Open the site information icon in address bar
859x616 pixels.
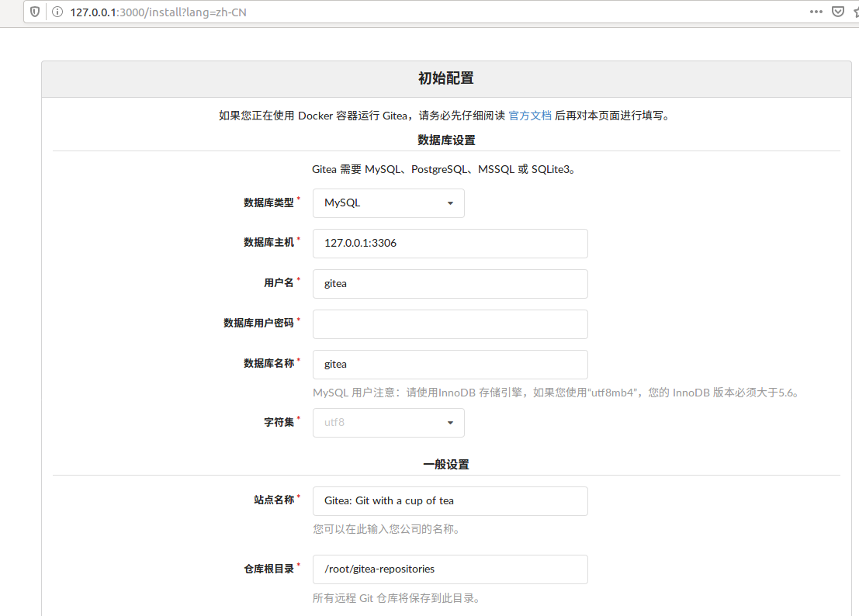57,12
